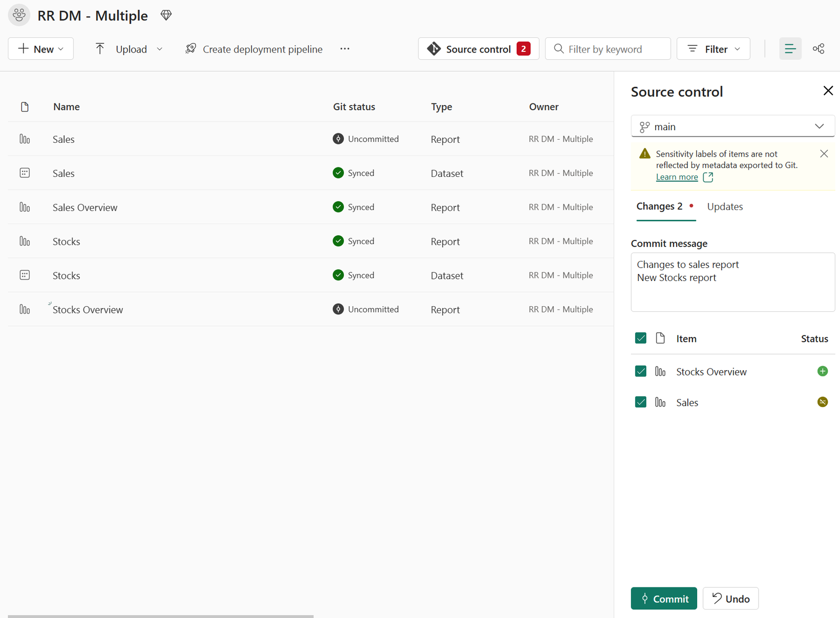This screenshot has width=840, height=618.
Task: Click the report icon of the Sales Overview row
Action: [25, 207]
